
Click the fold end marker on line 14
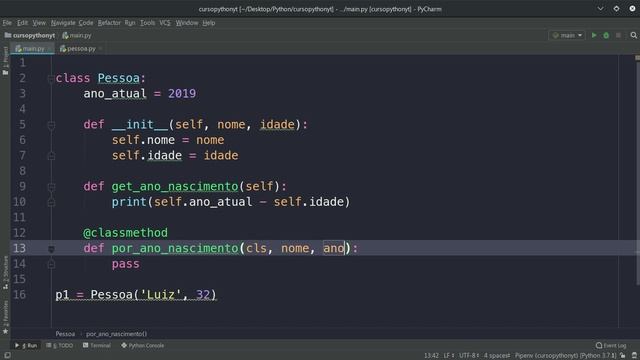(51, 264)
